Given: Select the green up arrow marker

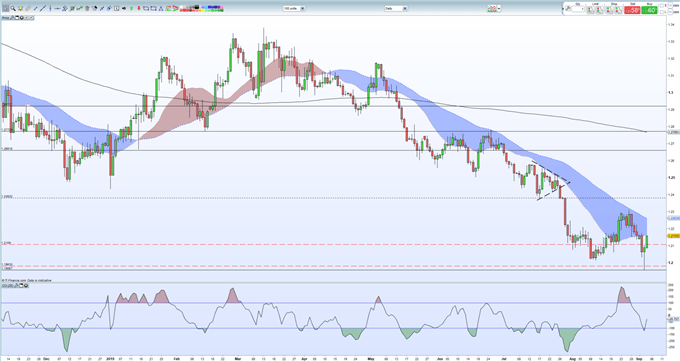Looking at the screenshot, I should click(131, 8).
